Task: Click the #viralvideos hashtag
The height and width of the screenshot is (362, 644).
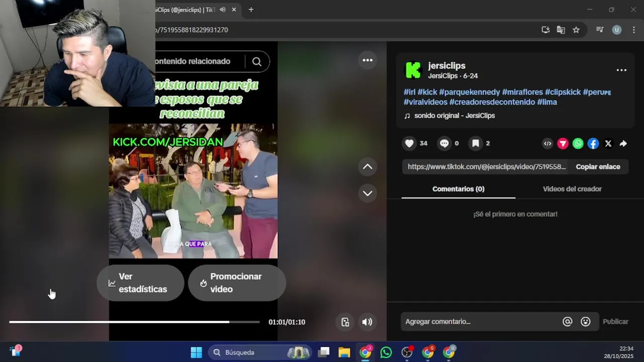Action: click(x=425, y=102)
